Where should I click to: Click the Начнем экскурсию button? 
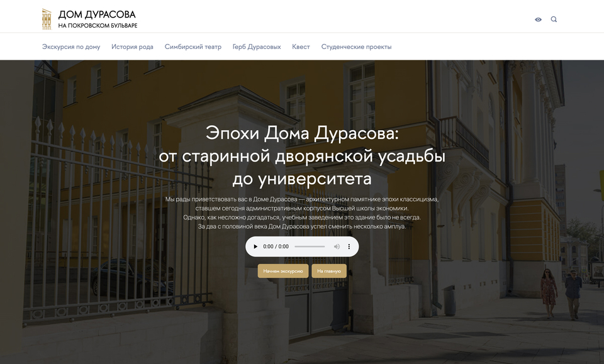pos(283,271)
